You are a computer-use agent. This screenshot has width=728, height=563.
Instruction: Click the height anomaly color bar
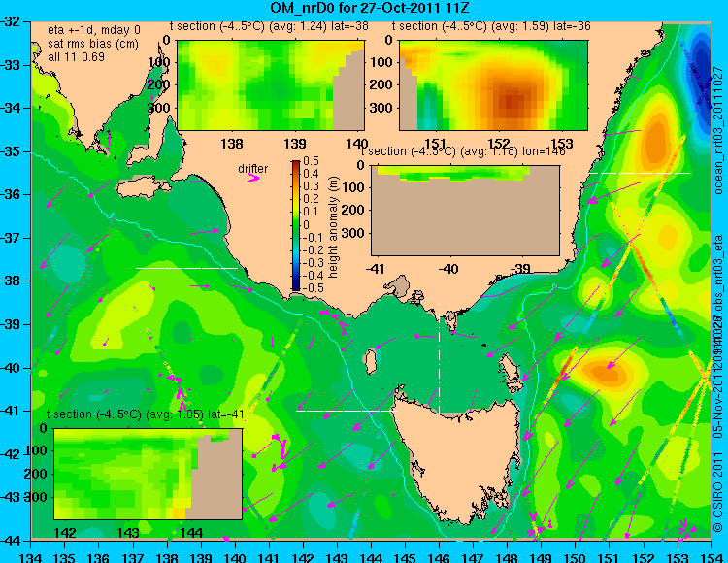click(296, 225)
